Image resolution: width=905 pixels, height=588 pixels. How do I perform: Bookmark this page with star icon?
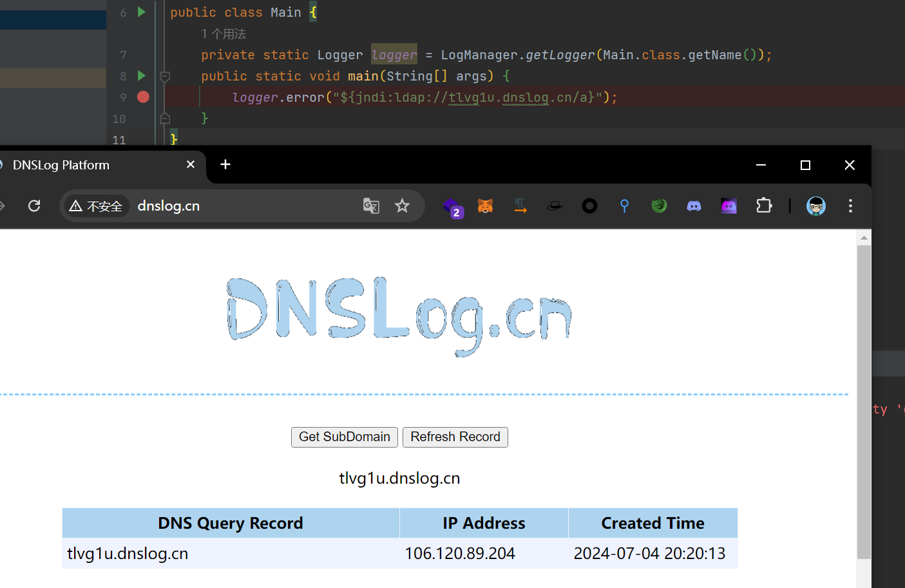[402, 206]
